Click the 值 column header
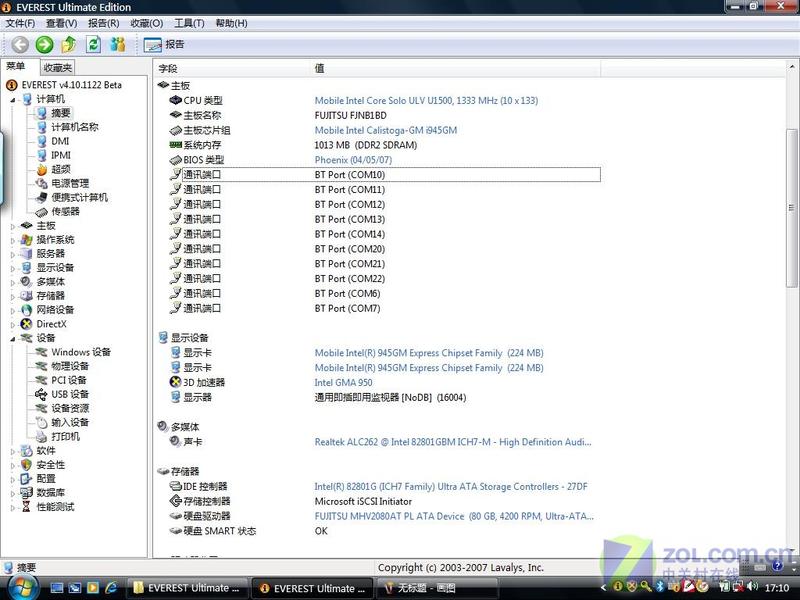The image size is (800, 600). point(455,68)
